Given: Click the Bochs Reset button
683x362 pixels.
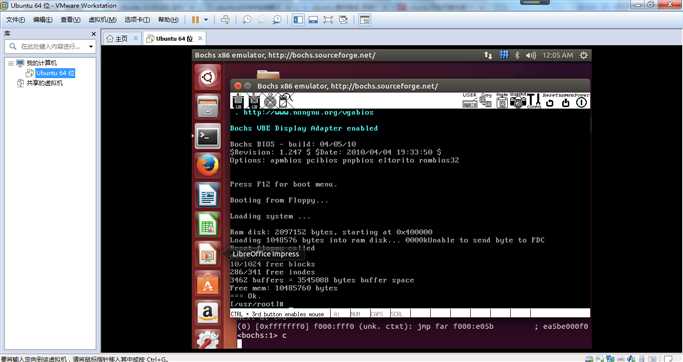Looking at the screenshot, I should [550, 101].
